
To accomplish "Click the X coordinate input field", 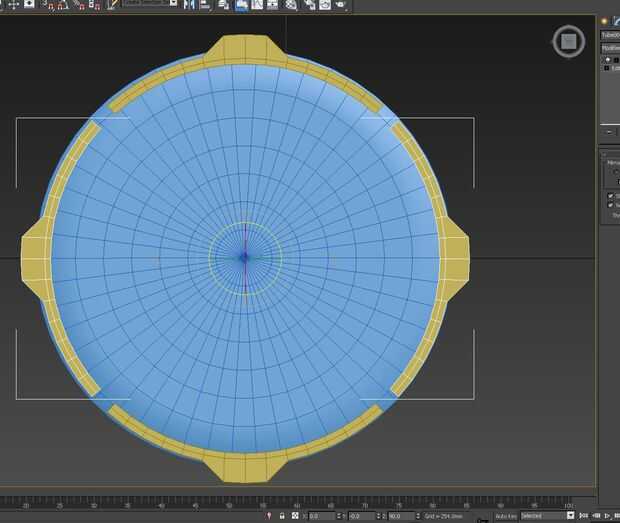I will tap(323, 516).
